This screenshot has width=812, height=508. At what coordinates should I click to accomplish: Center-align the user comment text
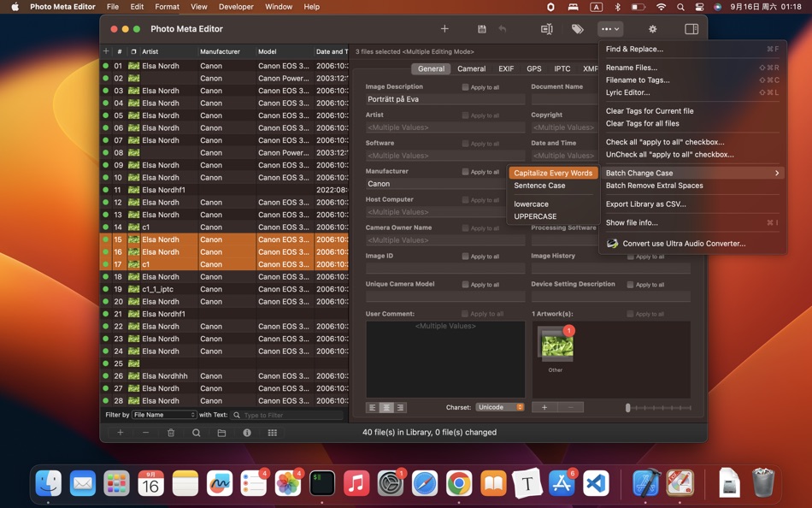(x=386, y=407)
